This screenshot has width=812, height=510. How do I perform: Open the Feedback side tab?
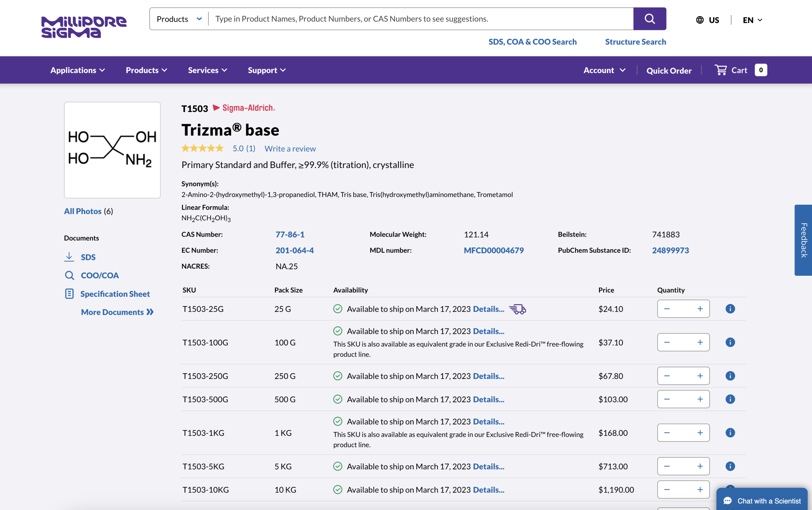pyautogui.click(x=803, y=240)
